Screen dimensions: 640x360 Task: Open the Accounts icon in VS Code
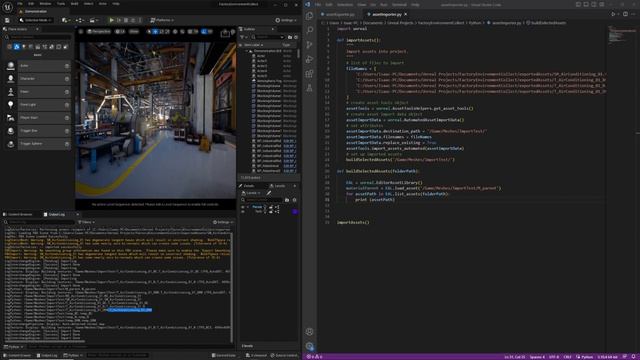click(x=309, y=331)
